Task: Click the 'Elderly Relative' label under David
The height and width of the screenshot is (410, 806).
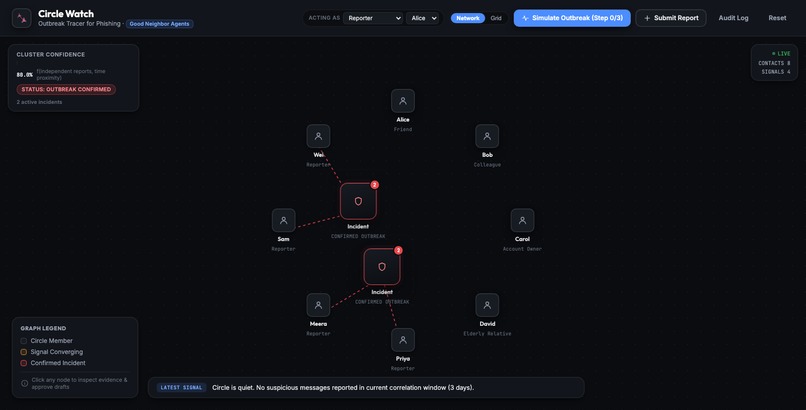Action: pyautogui.click(x=487, y=334)
